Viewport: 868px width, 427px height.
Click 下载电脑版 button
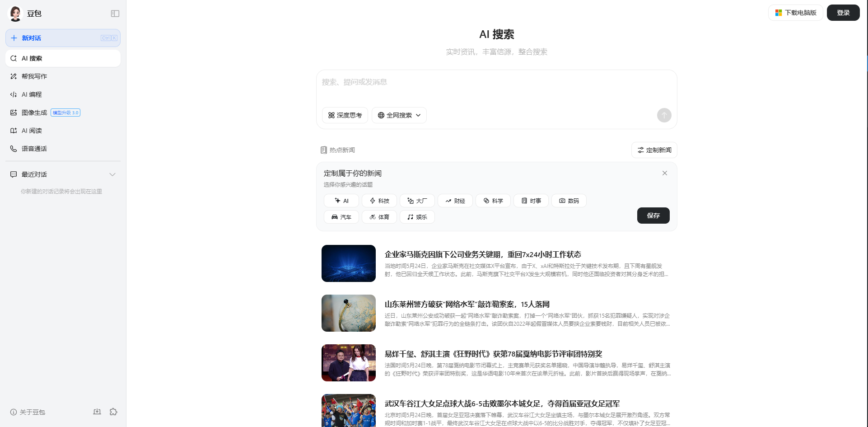(x=796, y=13)
